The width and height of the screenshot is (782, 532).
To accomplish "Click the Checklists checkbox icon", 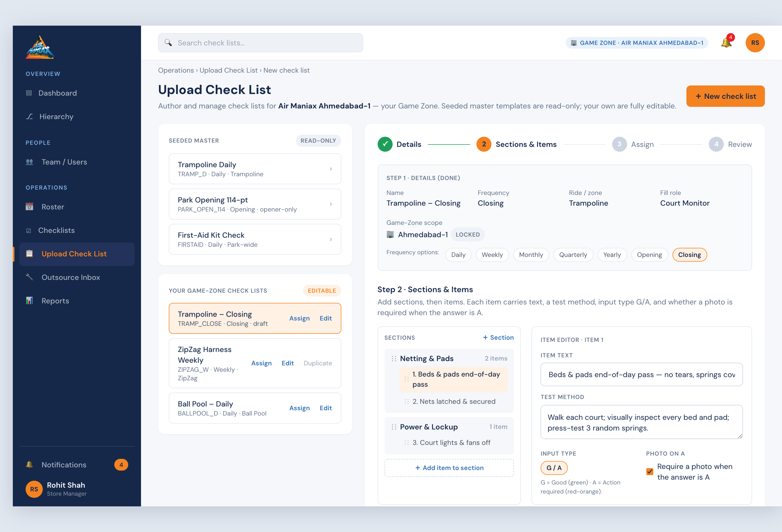I will pyautogui.click(x=29, y=230).
